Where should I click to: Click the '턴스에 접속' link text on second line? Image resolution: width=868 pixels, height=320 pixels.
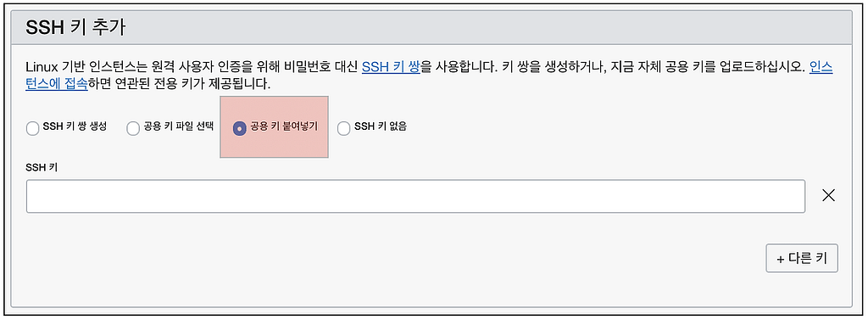57,85
